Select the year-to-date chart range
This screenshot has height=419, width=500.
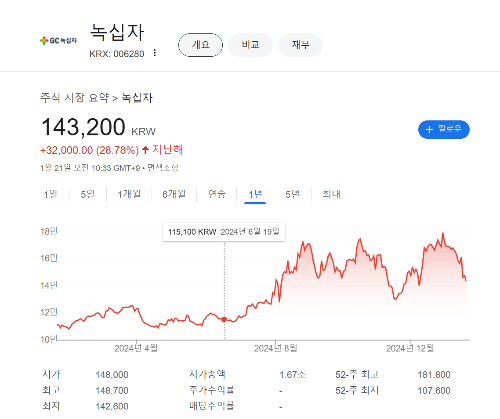click(x=217, y=194)
